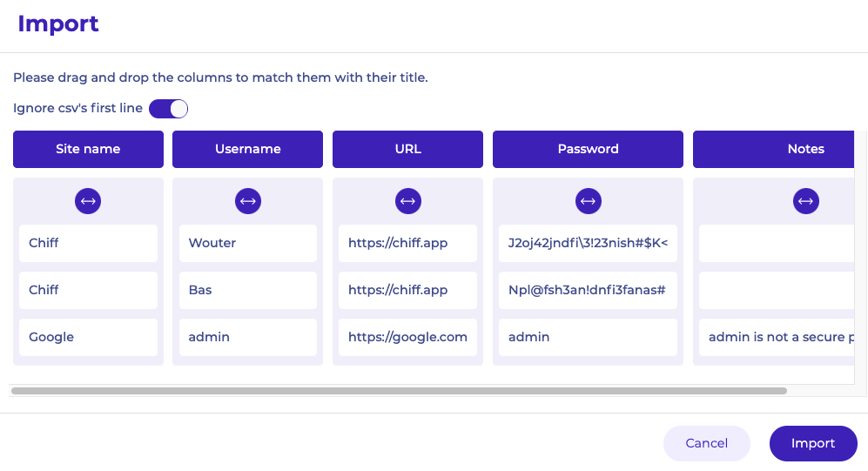Click the Wouter username cell
868x471 pixels.
click(248, 243)
